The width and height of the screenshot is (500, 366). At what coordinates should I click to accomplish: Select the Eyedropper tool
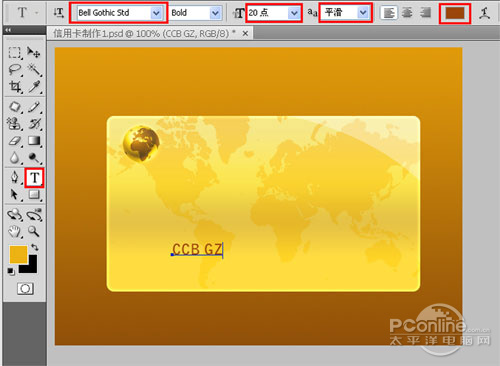(x=34, y=87)
